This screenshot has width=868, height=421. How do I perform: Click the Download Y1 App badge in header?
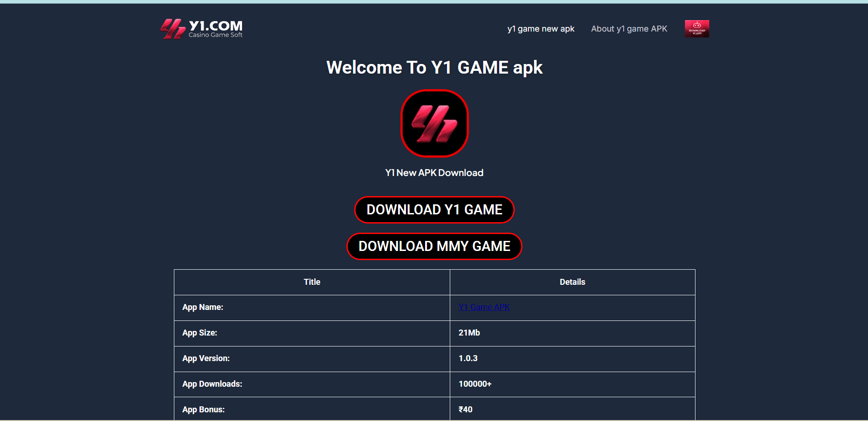[x=696, y=28]
